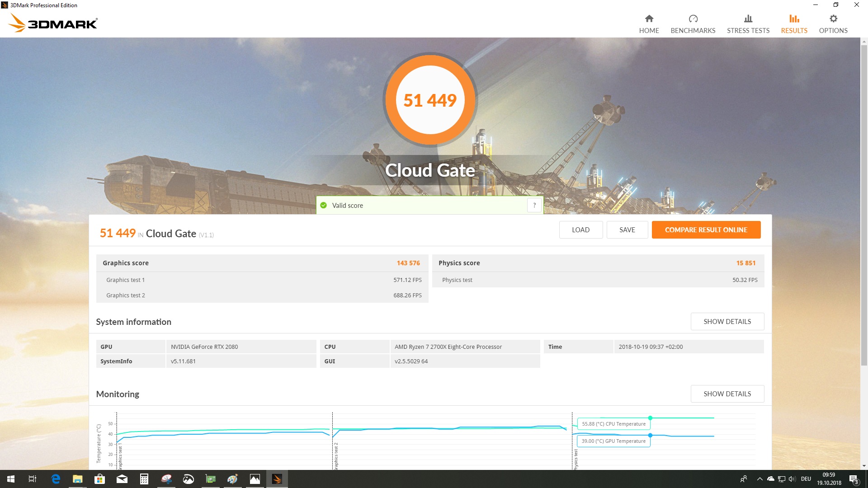868x488 pixels.
Task: Open the Home section icon
Action: [x=649, y=19]
